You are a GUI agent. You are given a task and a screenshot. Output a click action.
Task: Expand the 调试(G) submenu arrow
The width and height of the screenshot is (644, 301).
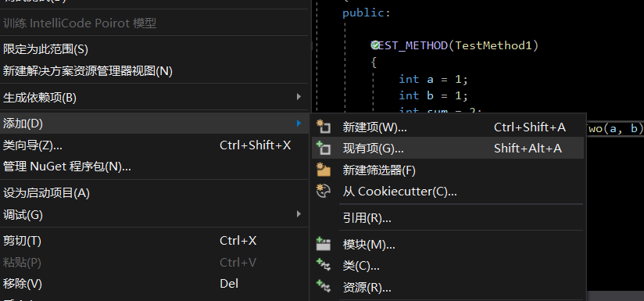(299, 214)
